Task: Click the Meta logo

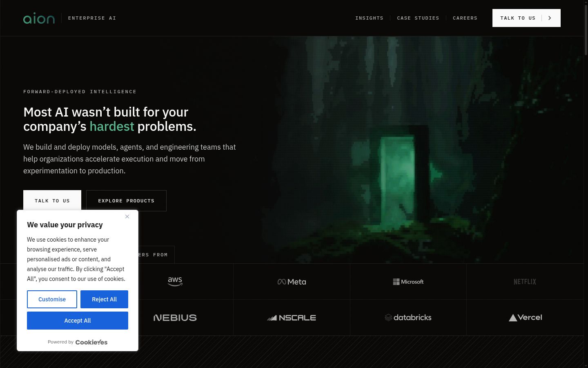Action: pos(292,282)
